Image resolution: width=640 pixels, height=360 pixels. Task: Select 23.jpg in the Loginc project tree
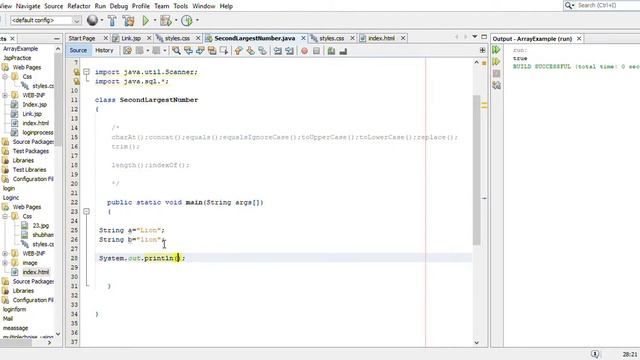[x=41, y=225]
